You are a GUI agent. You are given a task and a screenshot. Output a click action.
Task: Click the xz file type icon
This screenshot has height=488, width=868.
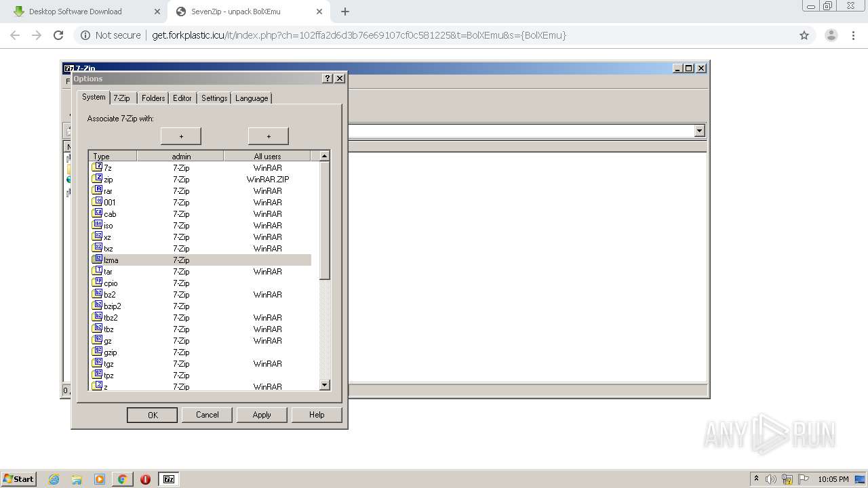point(97,237)
